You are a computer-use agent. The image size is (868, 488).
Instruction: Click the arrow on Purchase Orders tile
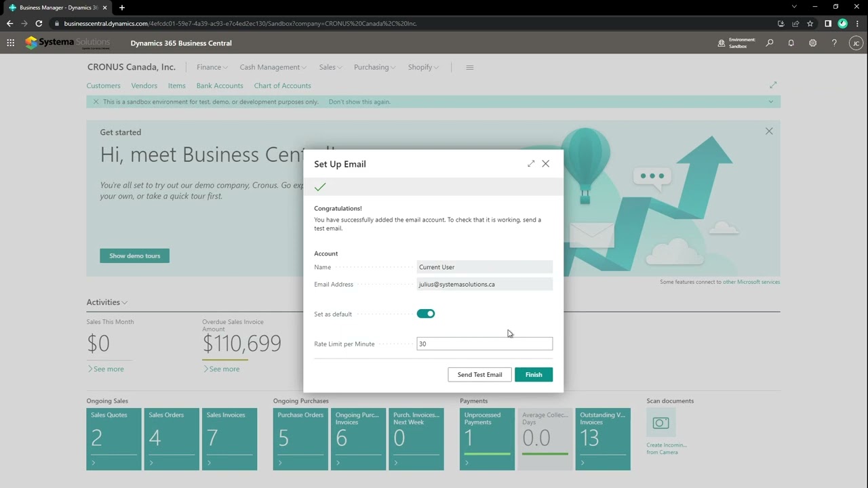click(280, 463)
